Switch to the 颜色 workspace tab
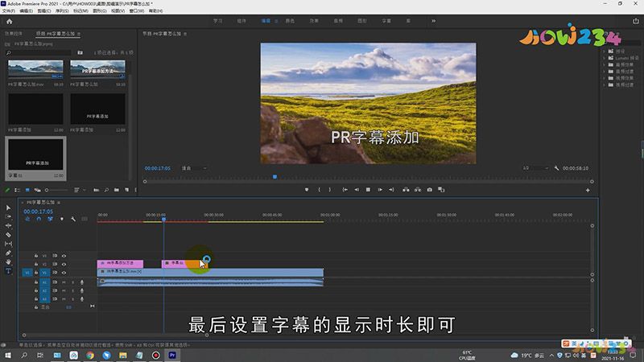 tap(290, 21)
